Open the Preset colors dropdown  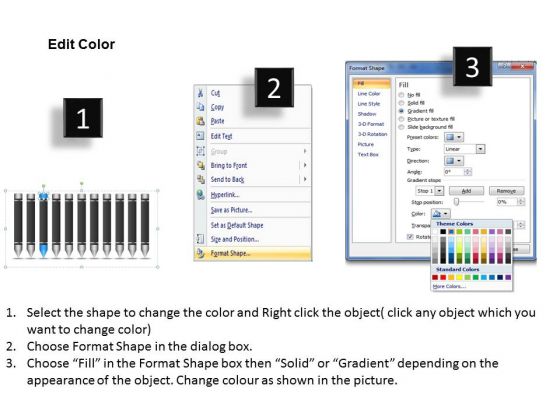coord(454,137)
